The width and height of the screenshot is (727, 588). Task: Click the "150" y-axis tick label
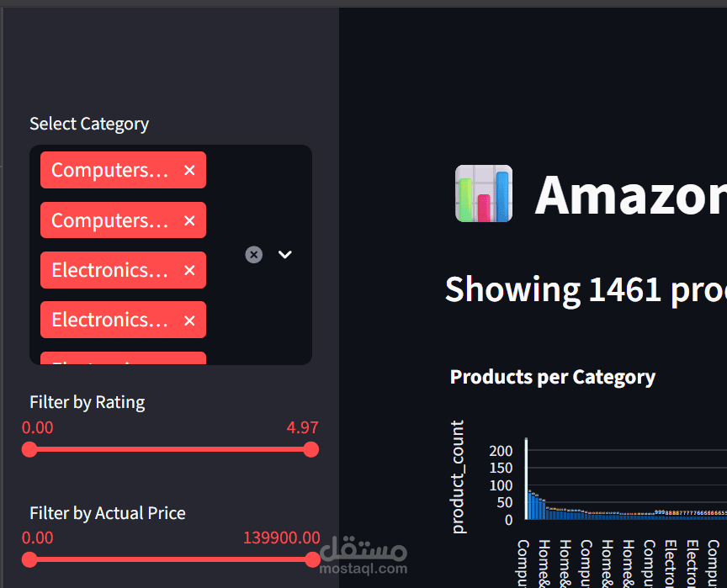pos(501,468)
